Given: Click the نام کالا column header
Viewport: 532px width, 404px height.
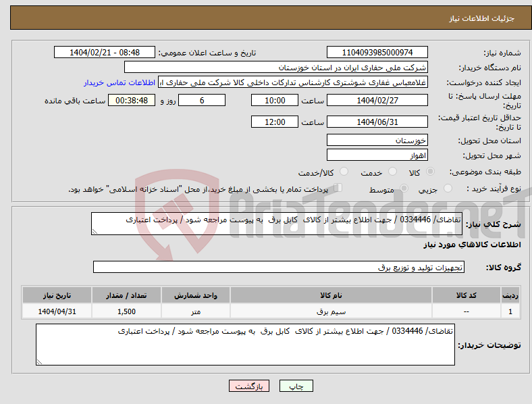Looking at the screenshot, I should (331, 295).
